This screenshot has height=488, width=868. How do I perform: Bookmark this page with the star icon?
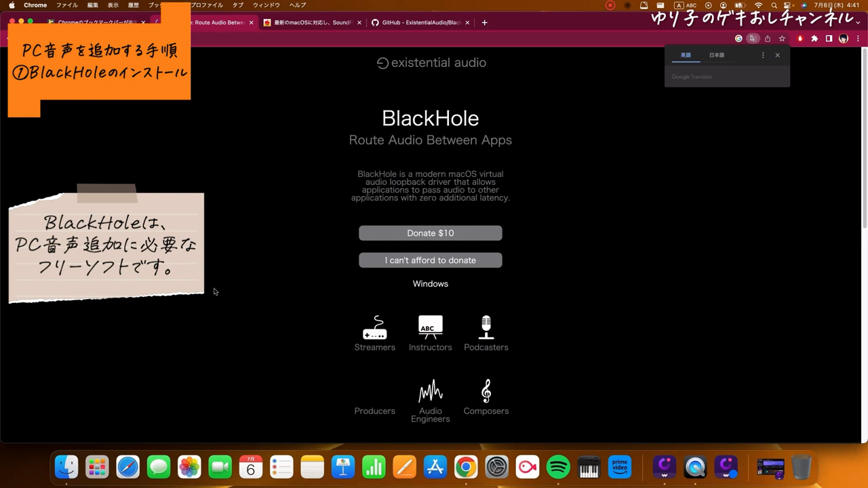(782, 39)
